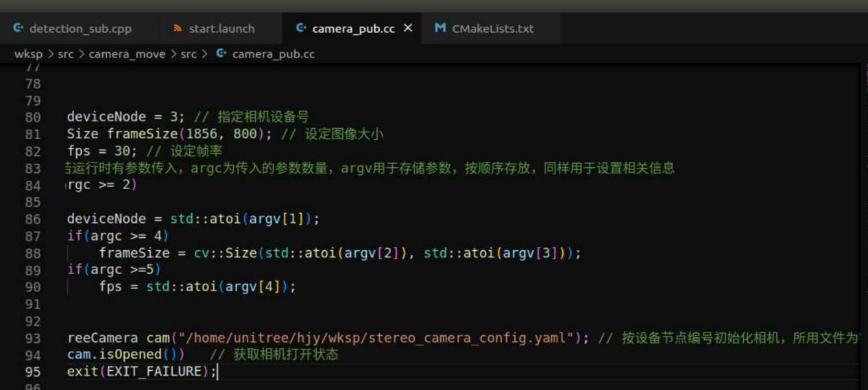Open the camera_move breadcrumb dropdown
Viewport: 868px width, 390px height.
[x=127, y=53]
